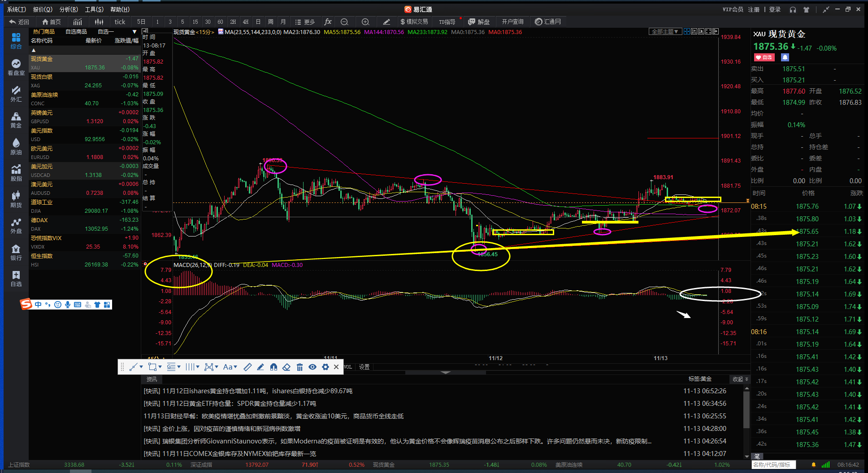Open the drawing pencil tool in toolbar

(x=386, y=21)
